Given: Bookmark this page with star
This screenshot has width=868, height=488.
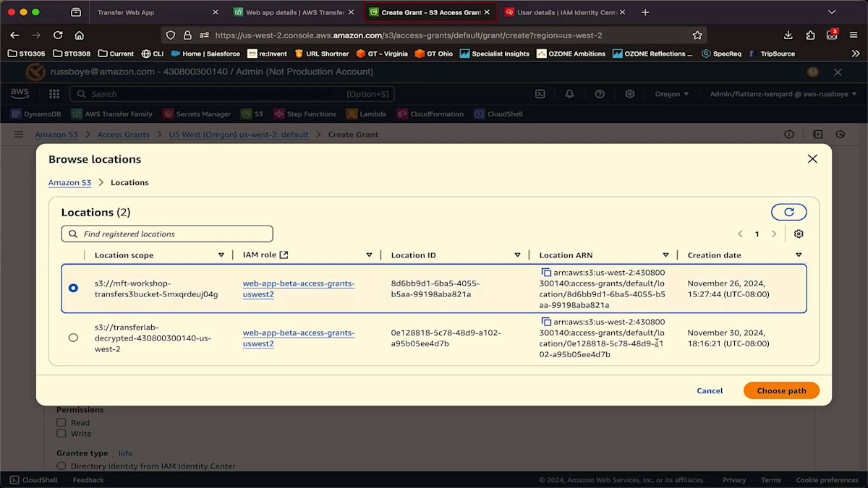Looking at the screenshot, I should click(697, 35).
